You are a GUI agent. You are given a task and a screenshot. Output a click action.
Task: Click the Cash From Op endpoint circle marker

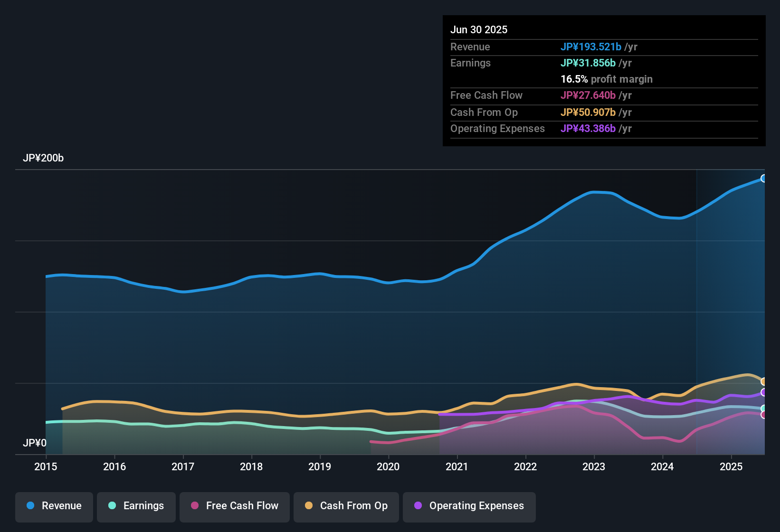tap(764, 381)
